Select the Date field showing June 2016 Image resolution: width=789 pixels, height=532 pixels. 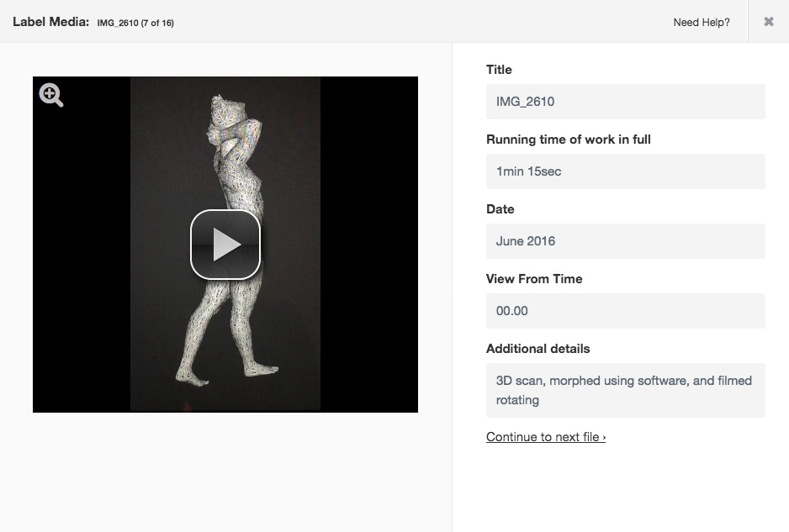click(625, 241)
